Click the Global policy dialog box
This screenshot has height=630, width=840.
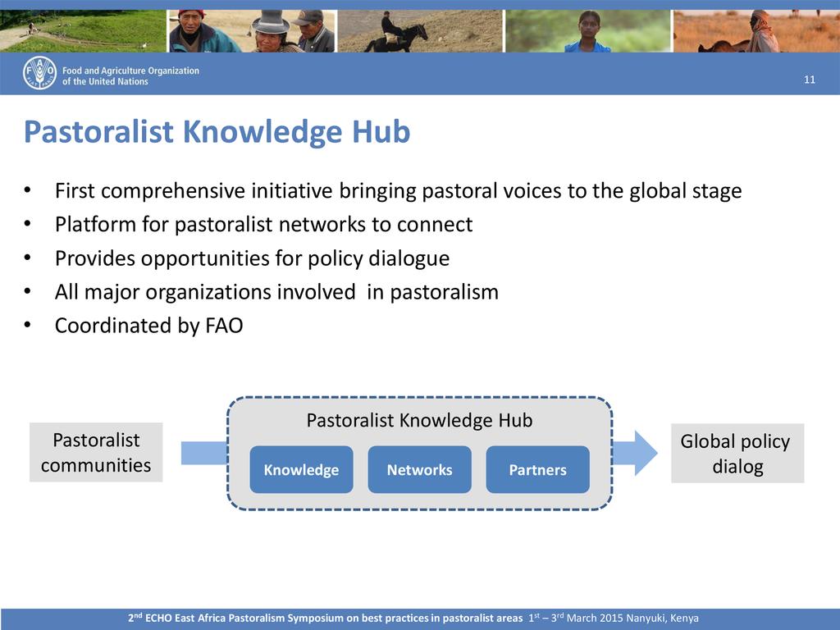737,454
